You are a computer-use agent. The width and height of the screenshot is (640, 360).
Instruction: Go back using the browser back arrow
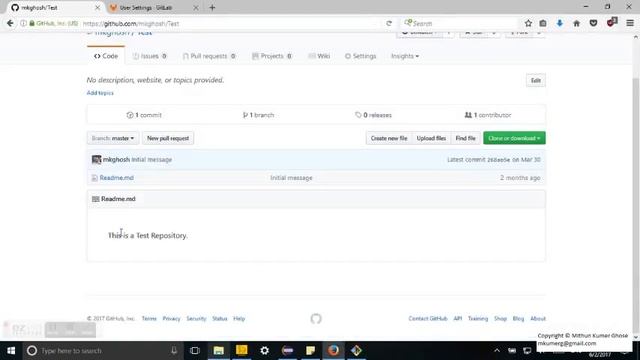pyautogui.click(x=10, y=23)
